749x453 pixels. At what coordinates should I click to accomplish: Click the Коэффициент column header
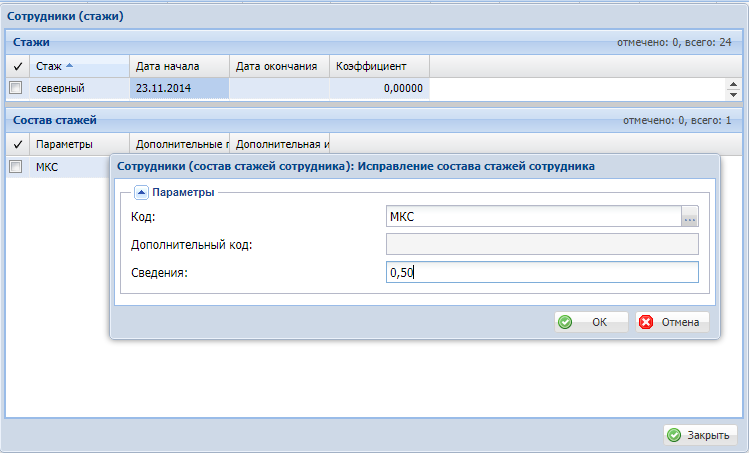379,66
